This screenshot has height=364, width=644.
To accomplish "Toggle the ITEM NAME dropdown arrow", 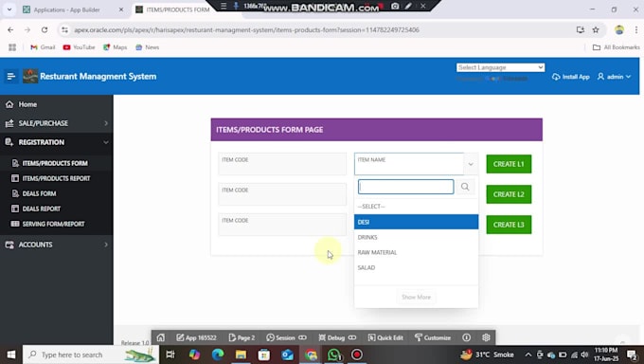I will click(471, 164).
